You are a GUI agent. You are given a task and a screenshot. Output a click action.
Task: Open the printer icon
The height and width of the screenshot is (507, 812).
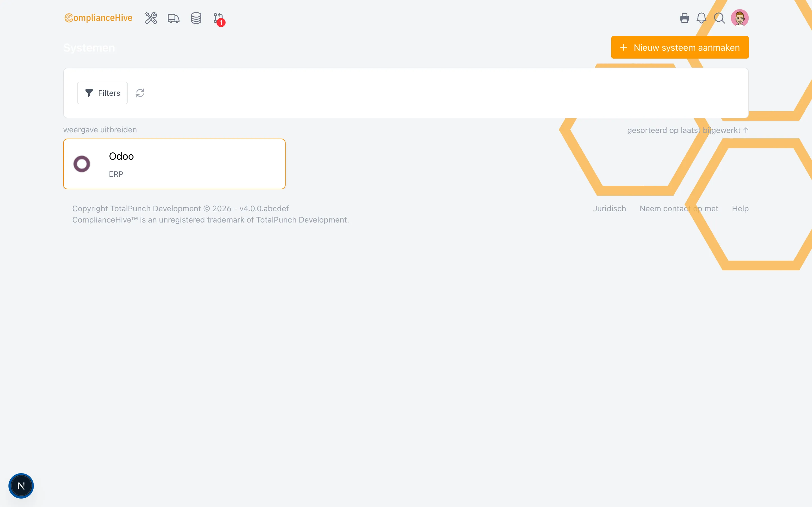click(x=684, y=18)
